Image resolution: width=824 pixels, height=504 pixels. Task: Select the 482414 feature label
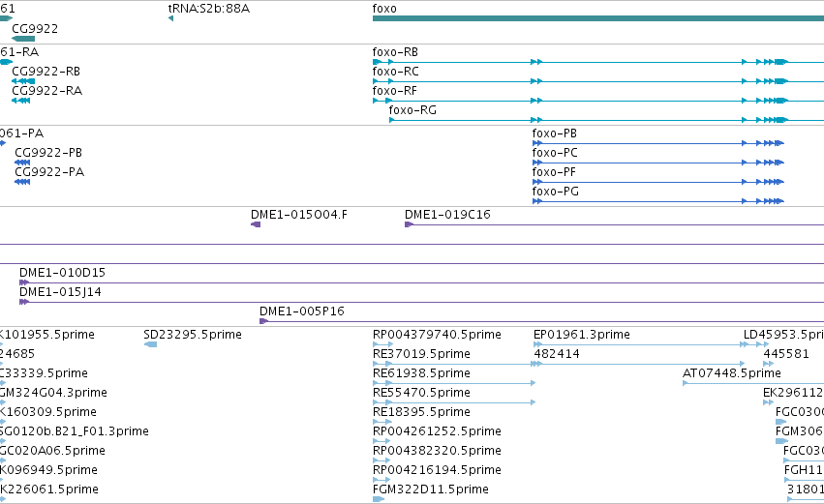click(557, 354)
